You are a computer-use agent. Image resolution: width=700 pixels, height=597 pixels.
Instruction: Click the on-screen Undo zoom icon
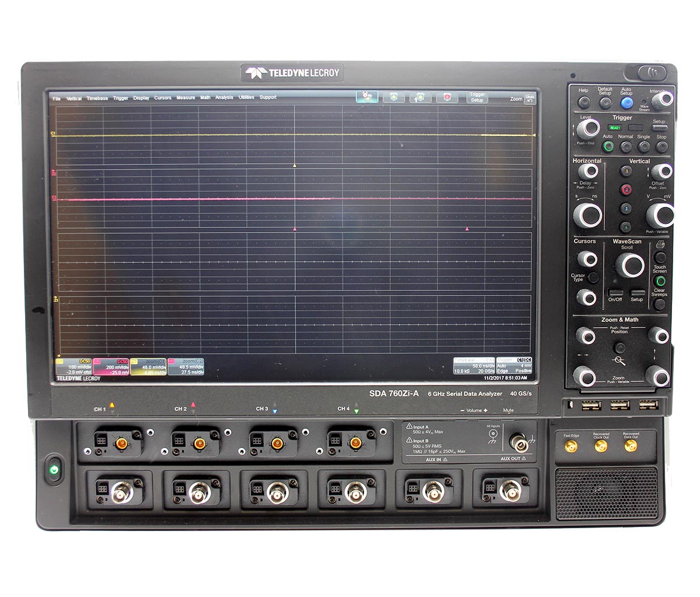(x=530, y=98)
